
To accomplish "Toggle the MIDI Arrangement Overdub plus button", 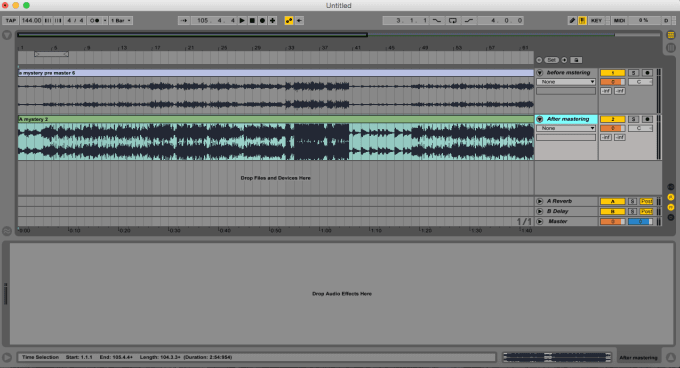I will (x=272, y=20).
